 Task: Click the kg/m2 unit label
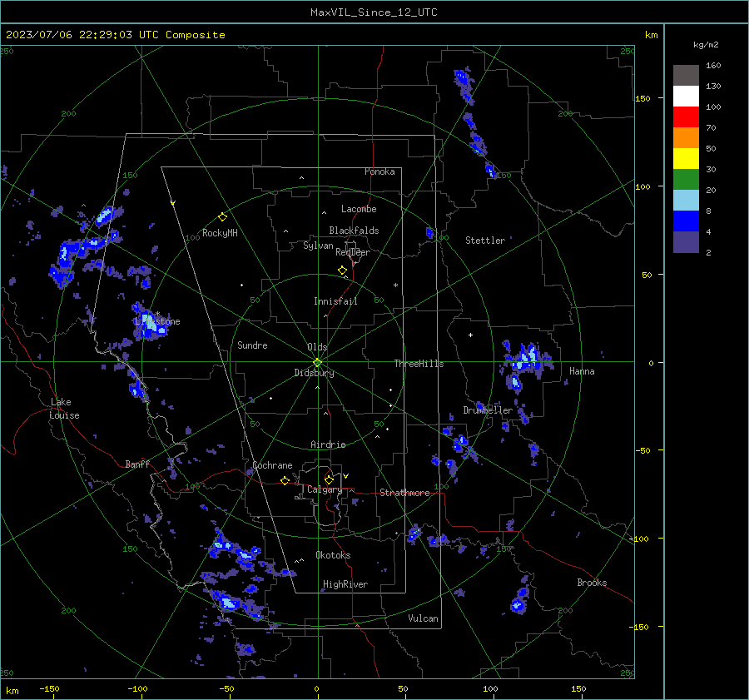(706, 45)
